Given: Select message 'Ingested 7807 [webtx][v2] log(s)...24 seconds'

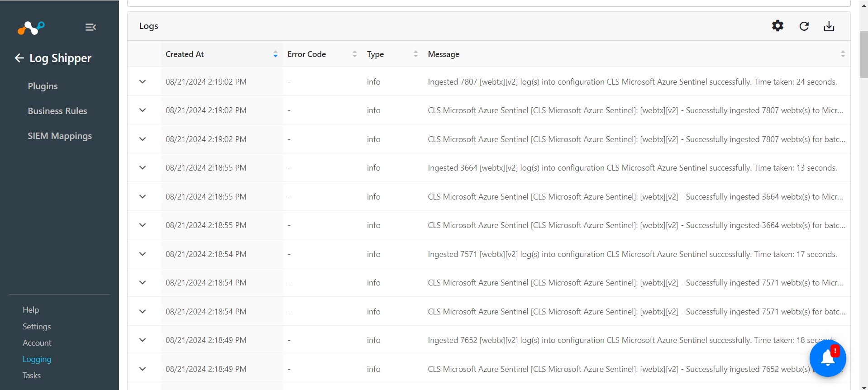Looking at the screenshot, I should [x=632, y=82].
